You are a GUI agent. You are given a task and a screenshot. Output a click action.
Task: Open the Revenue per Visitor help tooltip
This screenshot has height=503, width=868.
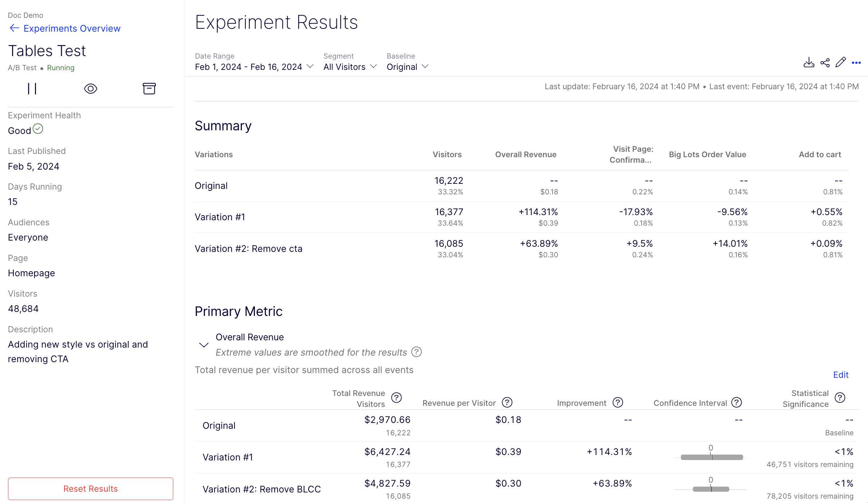click(x=508, y=403)
